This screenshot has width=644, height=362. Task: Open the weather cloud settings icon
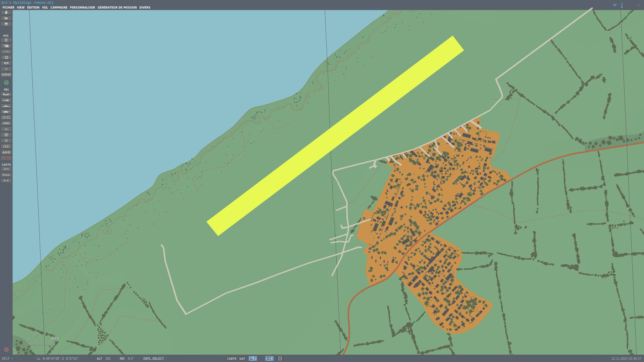[6, 46]
